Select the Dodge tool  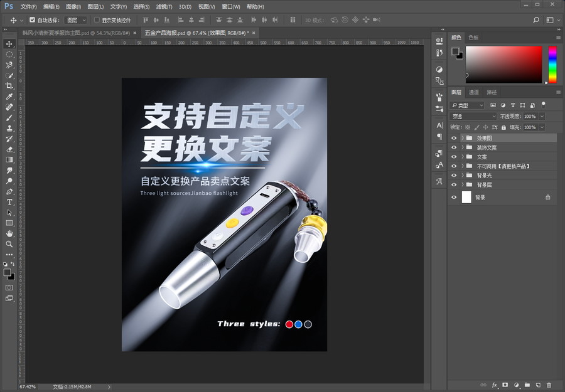9,181
